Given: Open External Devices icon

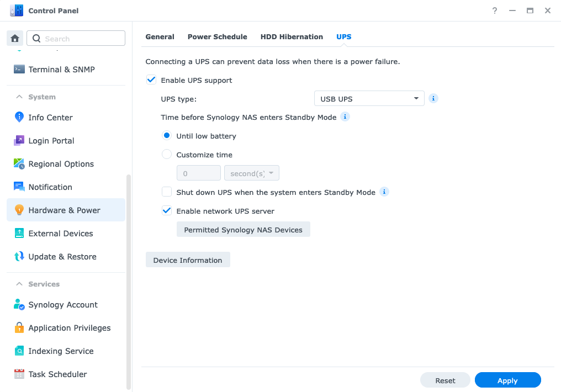Looking at the screenshot, I should coord(19,234).
